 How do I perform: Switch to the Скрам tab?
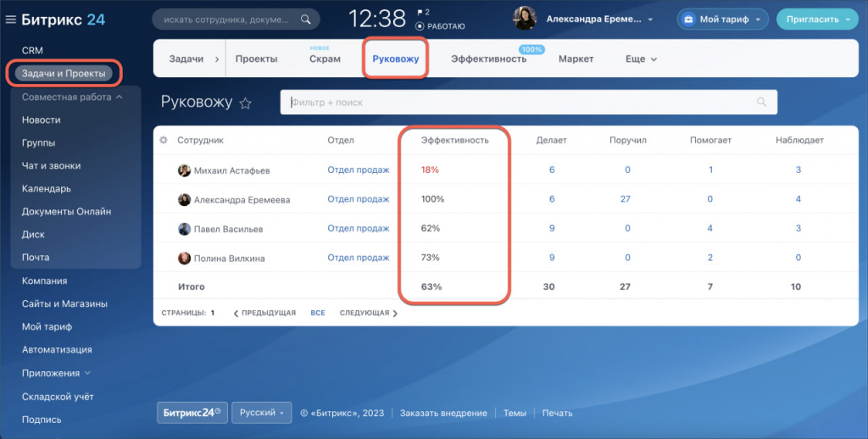point(325,58)
